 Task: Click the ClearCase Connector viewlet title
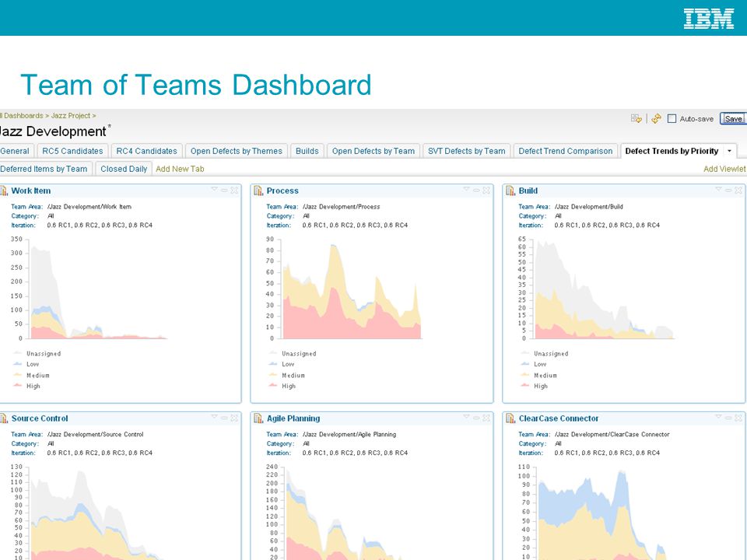559,418
